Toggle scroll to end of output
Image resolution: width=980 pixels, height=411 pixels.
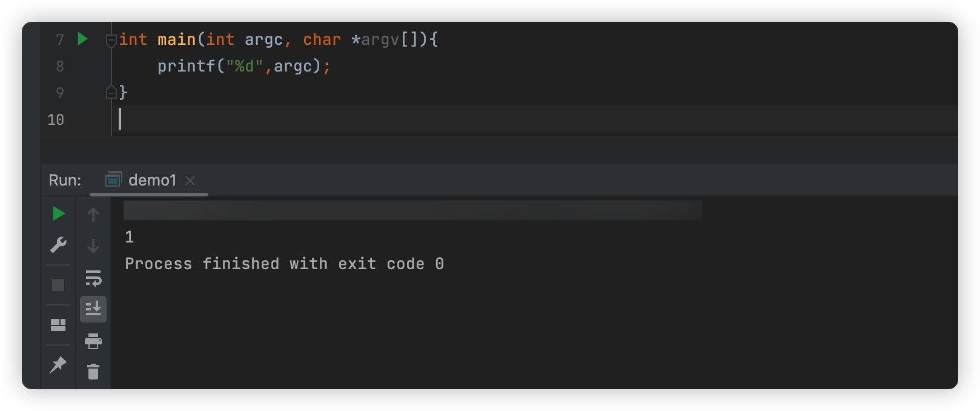93,309
